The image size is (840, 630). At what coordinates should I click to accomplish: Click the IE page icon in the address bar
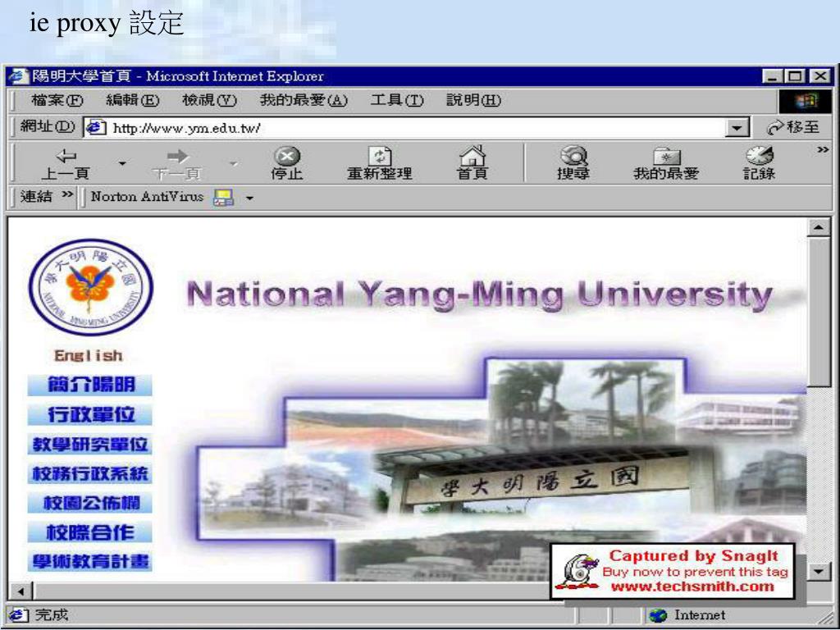tap(95, 128)
